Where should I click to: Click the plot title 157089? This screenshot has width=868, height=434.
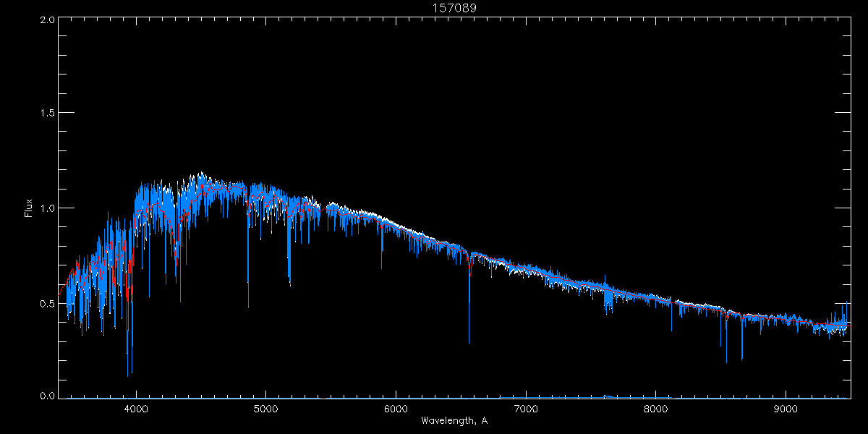[x=454, y=8]
